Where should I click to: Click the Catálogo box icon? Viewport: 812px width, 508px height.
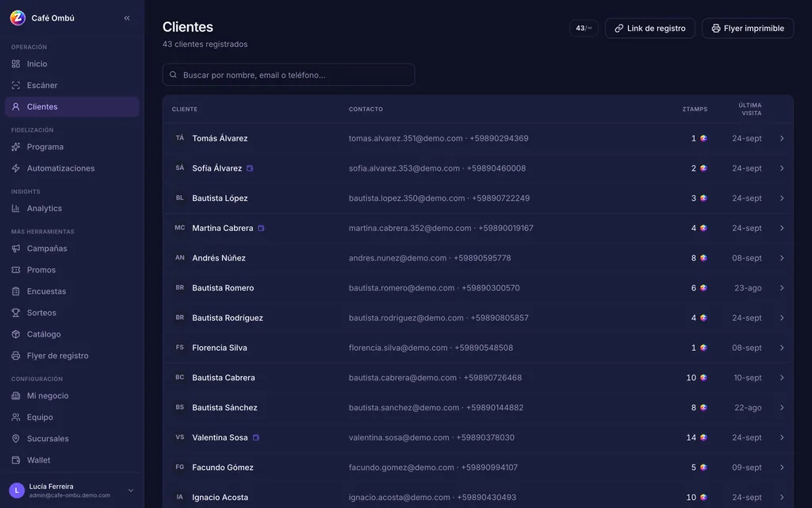tap(16, 334)
